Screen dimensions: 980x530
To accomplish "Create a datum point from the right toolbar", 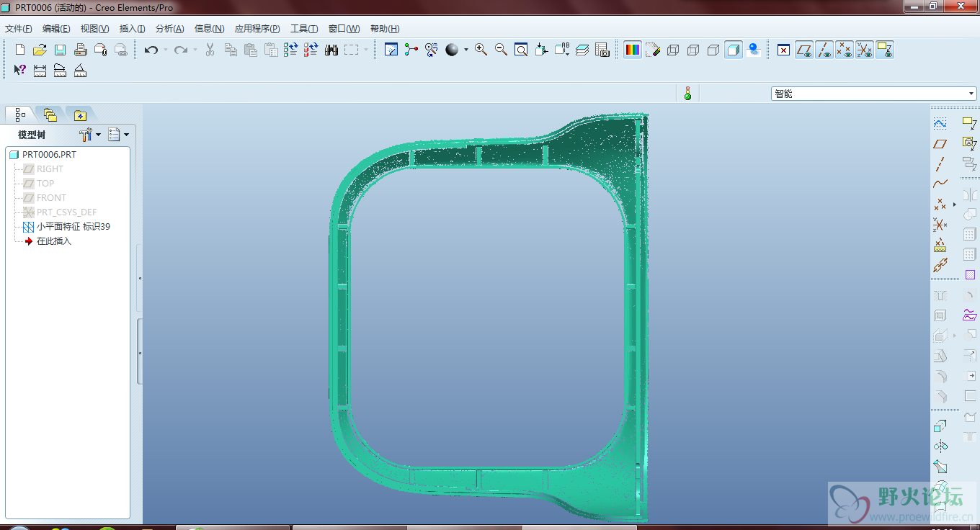I will pos(940,205).
